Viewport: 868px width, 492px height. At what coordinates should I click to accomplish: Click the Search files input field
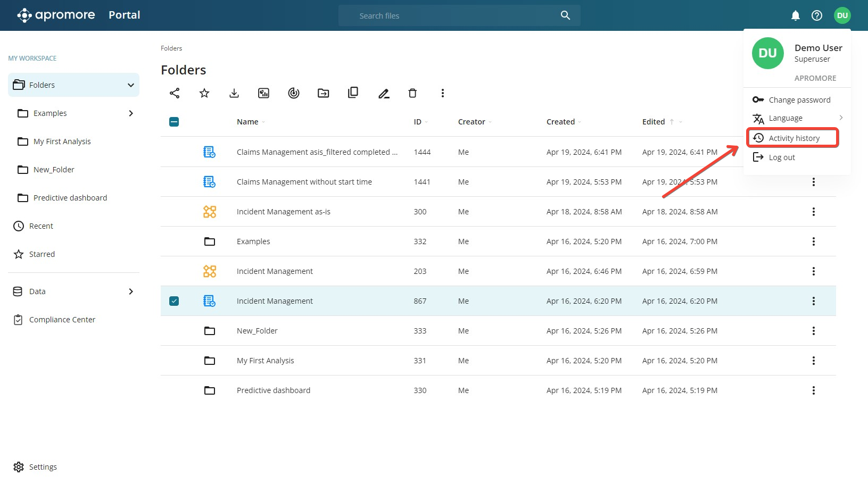pos(452,16)
